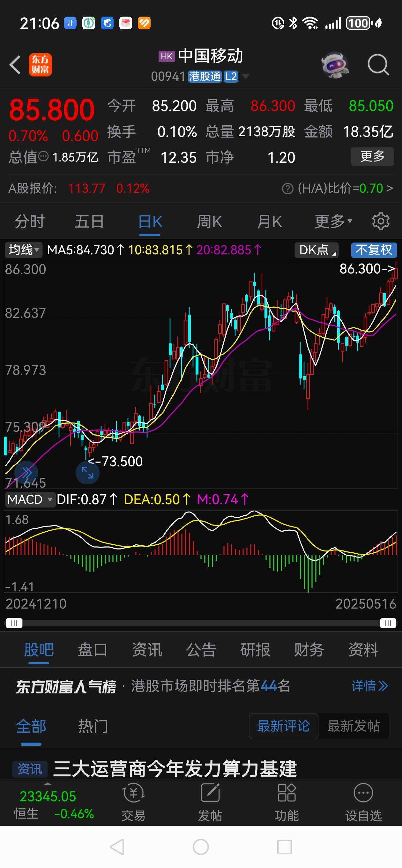Switch to the 盘口 tab

[93, 649]
